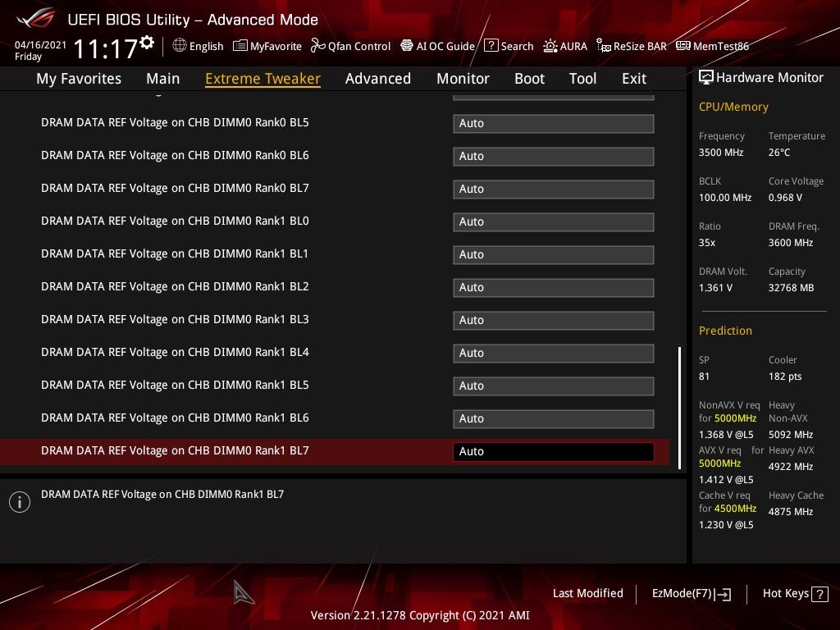Switch to My Favorites tab
840x630 pixels.
click(79, 79)
